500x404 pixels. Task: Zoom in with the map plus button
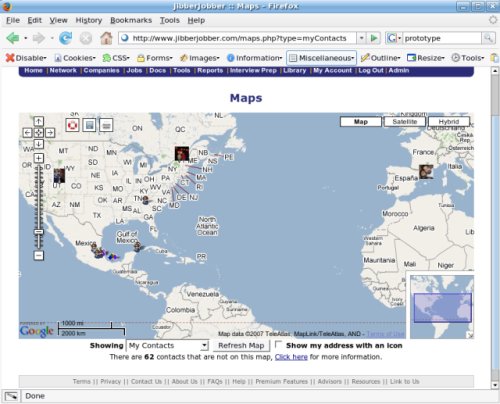click(x=39, y=158)
